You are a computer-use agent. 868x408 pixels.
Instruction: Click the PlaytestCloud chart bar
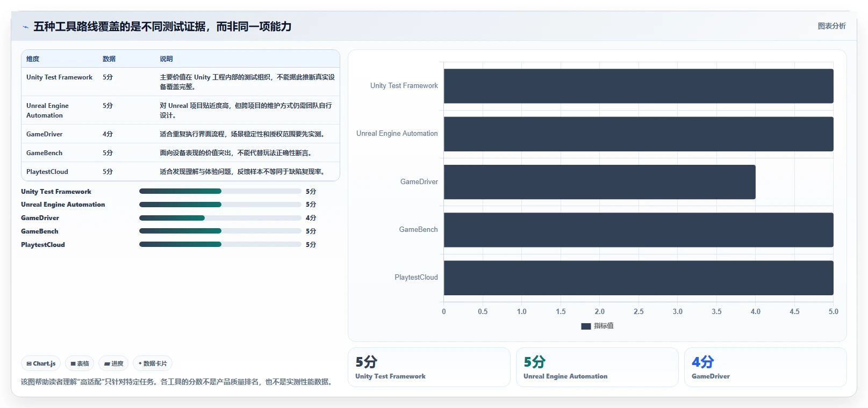point(639,278)
